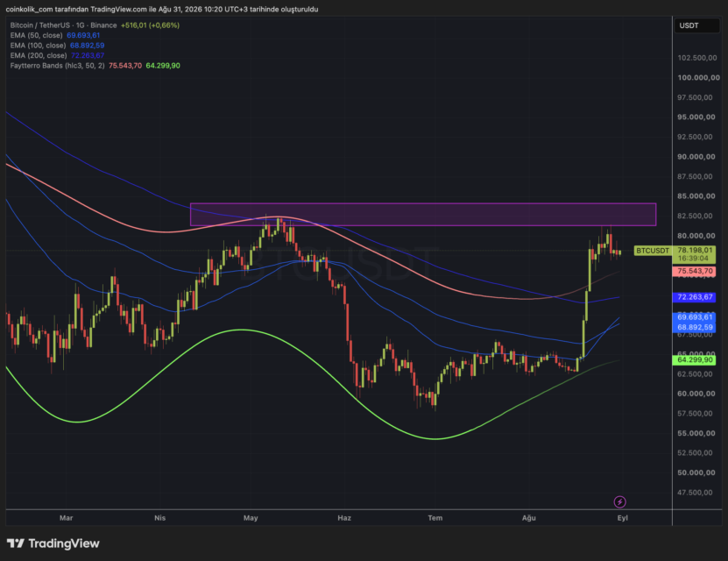The height and width of the screenshot is (561, 728).
Task: Click the current price label 78.198,01
Action: tap(695, 251)
